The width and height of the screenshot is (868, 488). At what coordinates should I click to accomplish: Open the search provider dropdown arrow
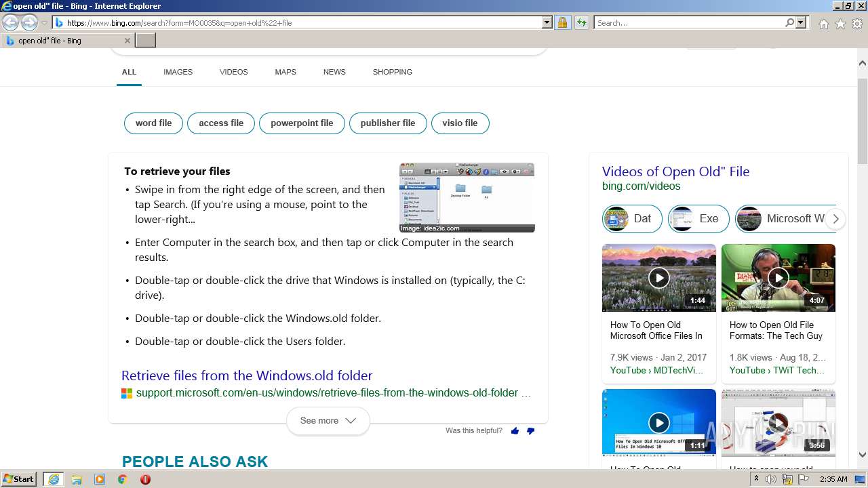click(801, 23)
